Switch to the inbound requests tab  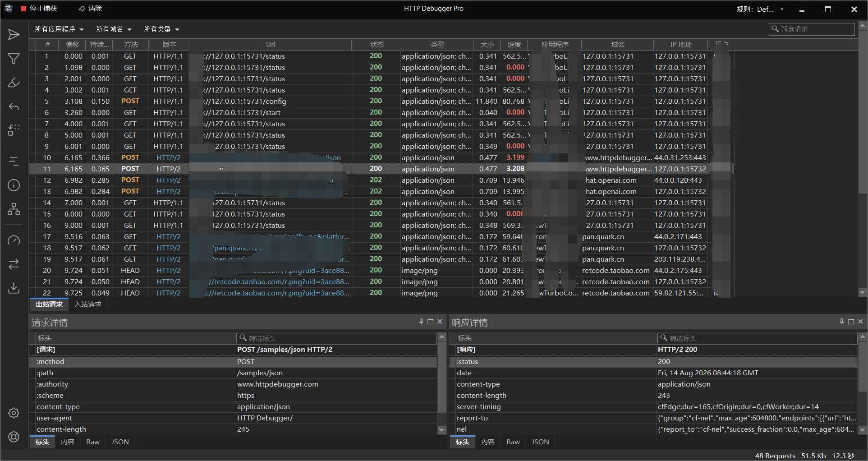(88, 304)
